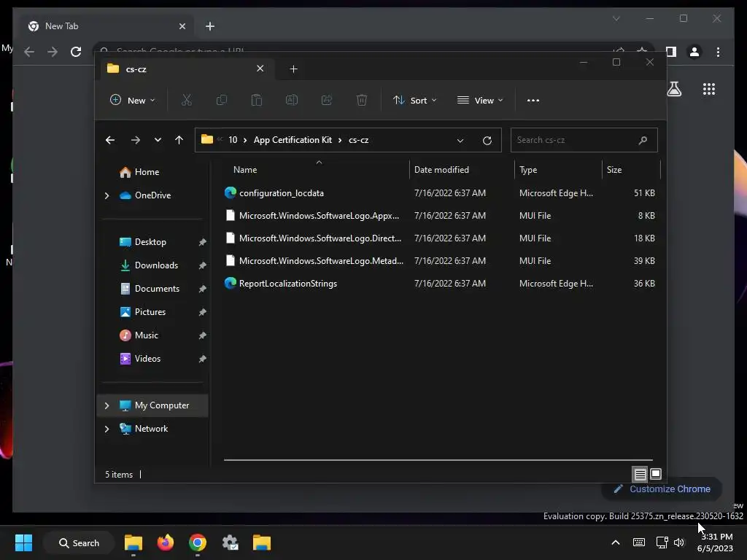Select configuration_locdata file
Screen dimensions: 747x560
(440, 192)
